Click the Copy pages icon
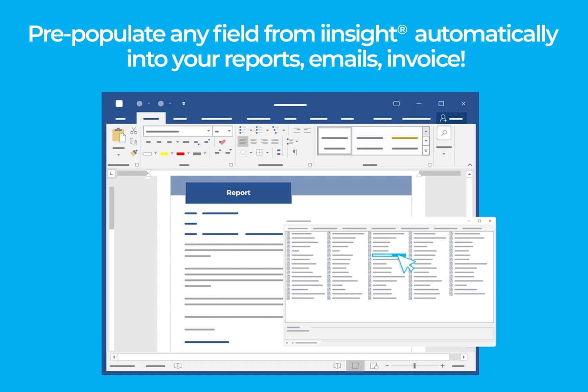Image resolution: width=588 pixels, height=392 pixels. coord(134,142)
